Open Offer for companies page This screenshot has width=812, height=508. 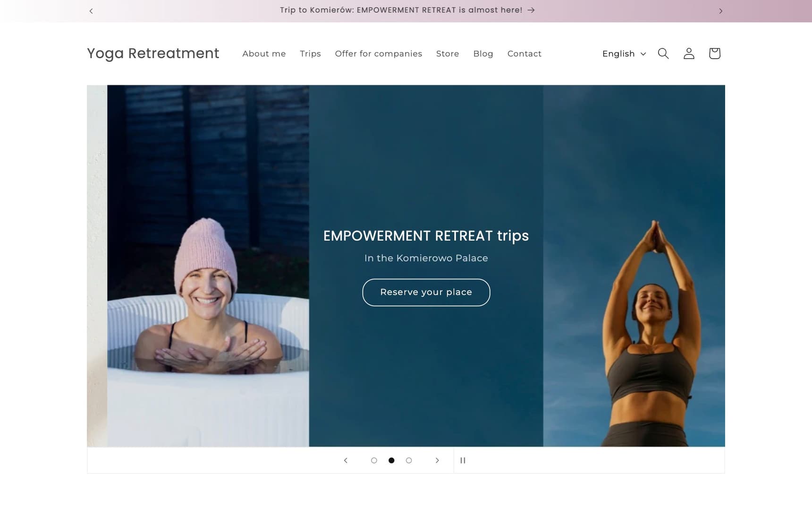pyautogui.click(x=379, y=54)
